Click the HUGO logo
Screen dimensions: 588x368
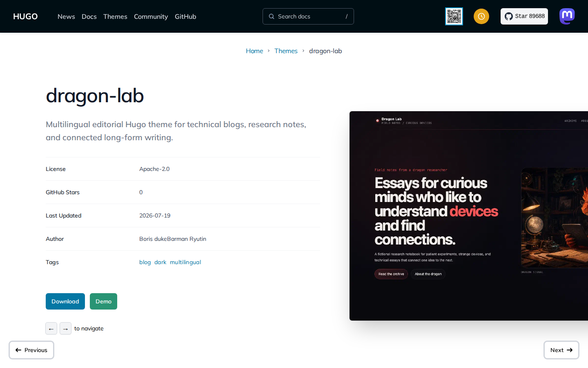point(25,16)
